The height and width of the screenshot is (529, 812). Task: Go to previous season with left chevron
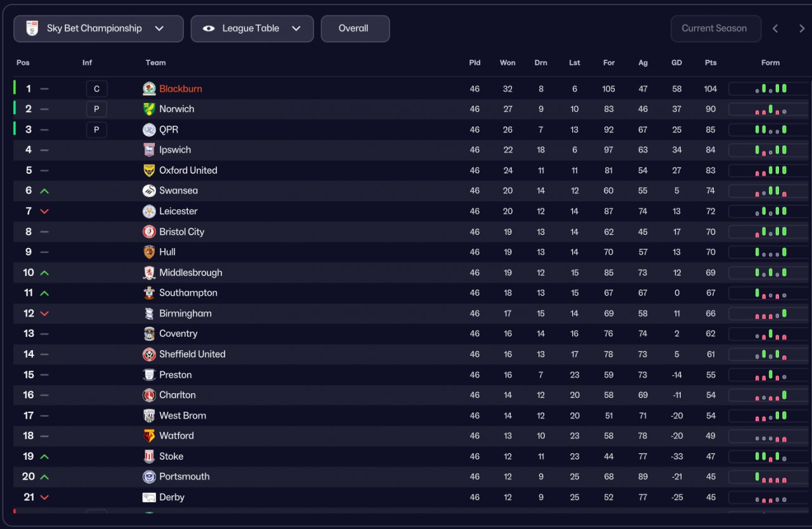click(775, 29)
